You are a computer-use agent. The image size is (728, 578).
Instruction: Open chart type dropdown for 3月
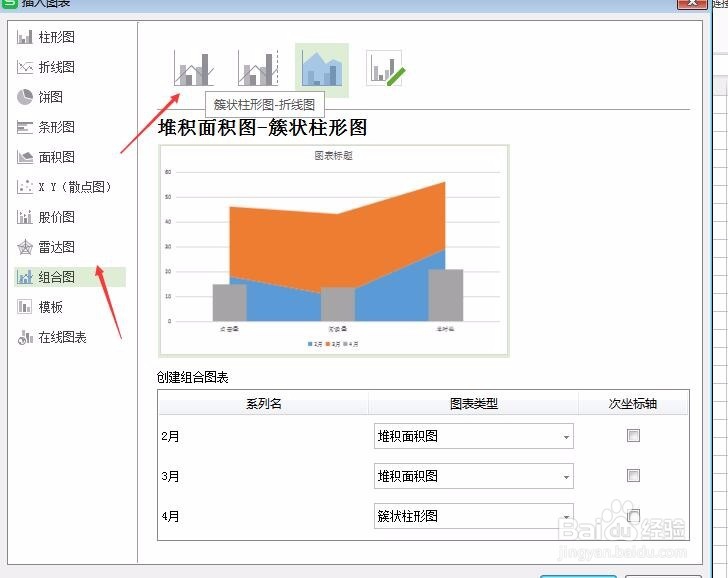tap(474, 476)
